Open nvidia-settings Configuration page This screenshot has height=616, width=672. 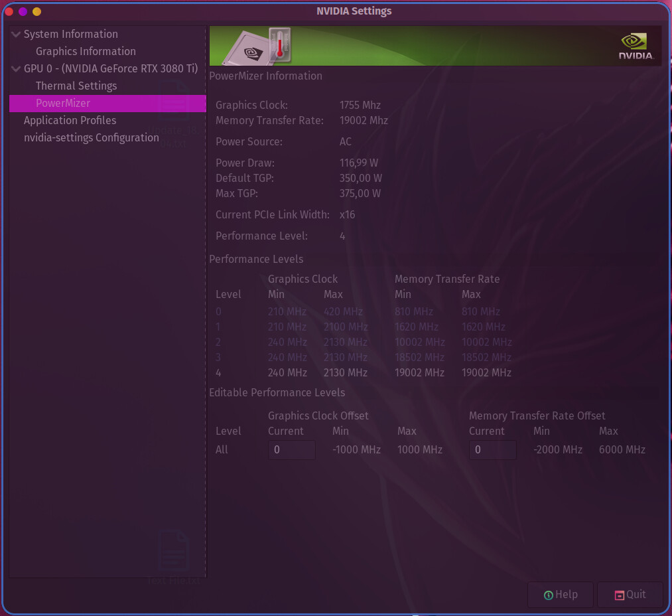point(92,137)
